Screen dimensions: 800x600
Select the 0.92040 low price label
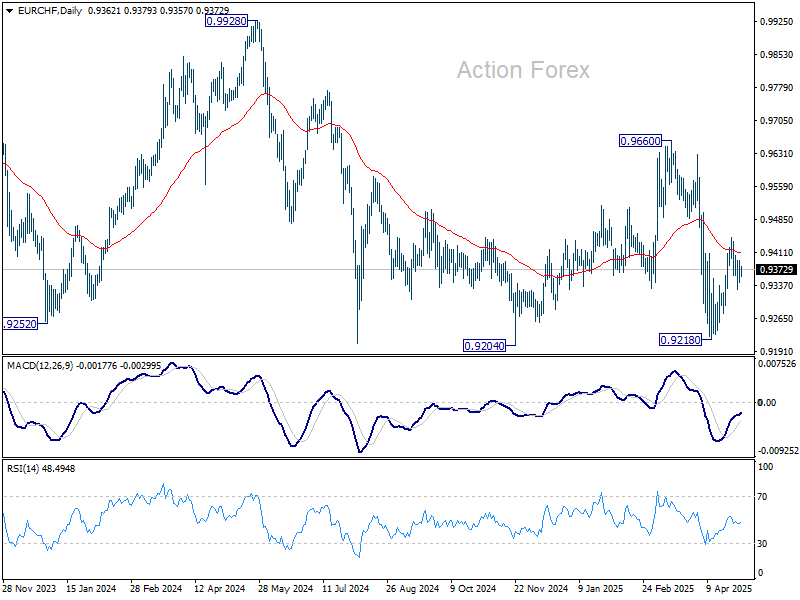point(484,346)
